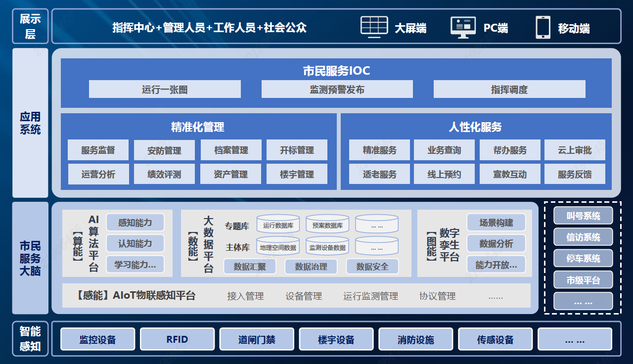The image size is (633, 364).
Task: Click the 服务监督 management item
Action: point(98,150)
